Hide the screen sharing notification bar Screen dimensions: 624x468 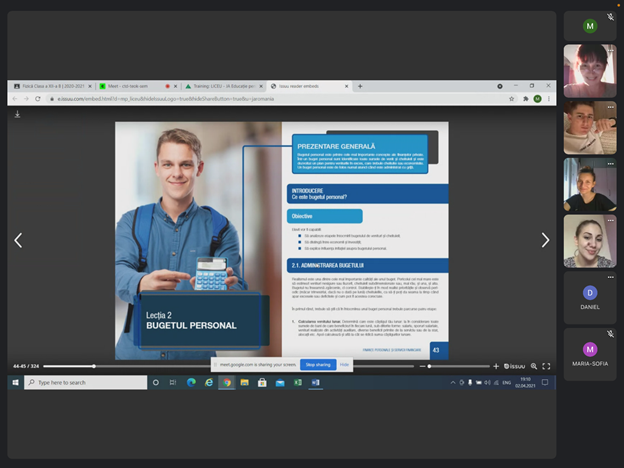click(x=344, y=365)
